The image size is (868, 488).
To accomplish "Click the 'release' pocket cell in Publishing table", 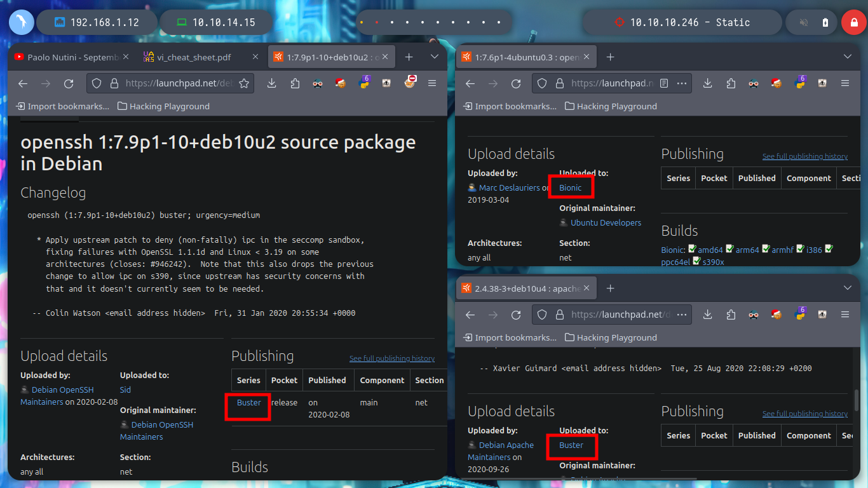I will tap(284, 402).
